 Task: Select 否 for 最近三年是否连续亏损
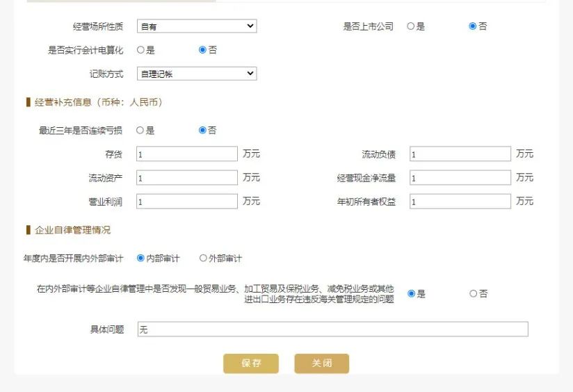pyautogui.click(x=203, y=130)
